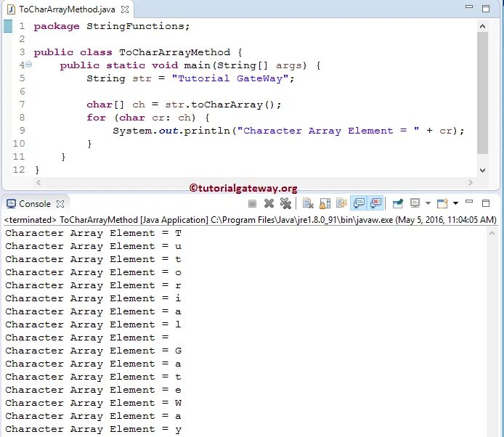
Task: Close the Console view tab
Action: pos(60,204)
